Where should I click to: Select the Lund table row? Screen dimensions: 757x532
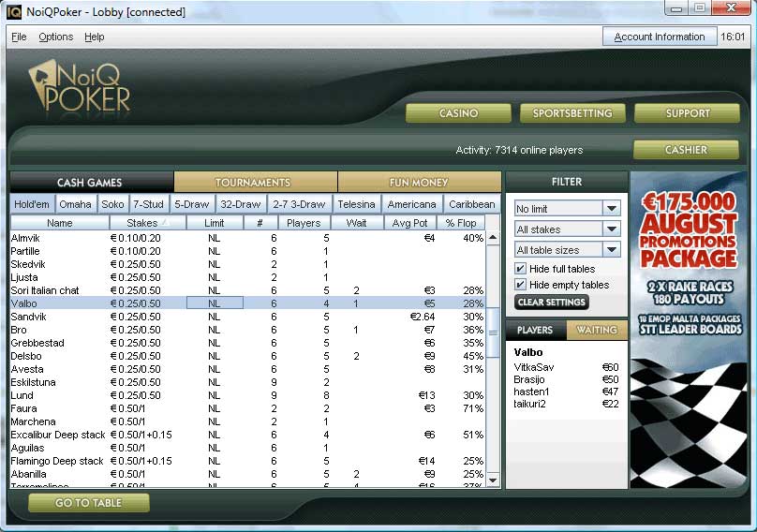point(247,395)
